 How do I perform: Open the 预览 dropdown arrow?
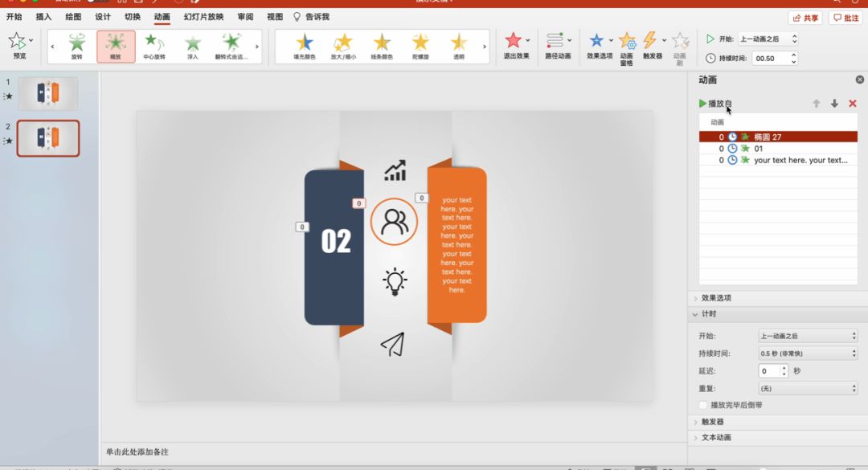coord(31,40)
